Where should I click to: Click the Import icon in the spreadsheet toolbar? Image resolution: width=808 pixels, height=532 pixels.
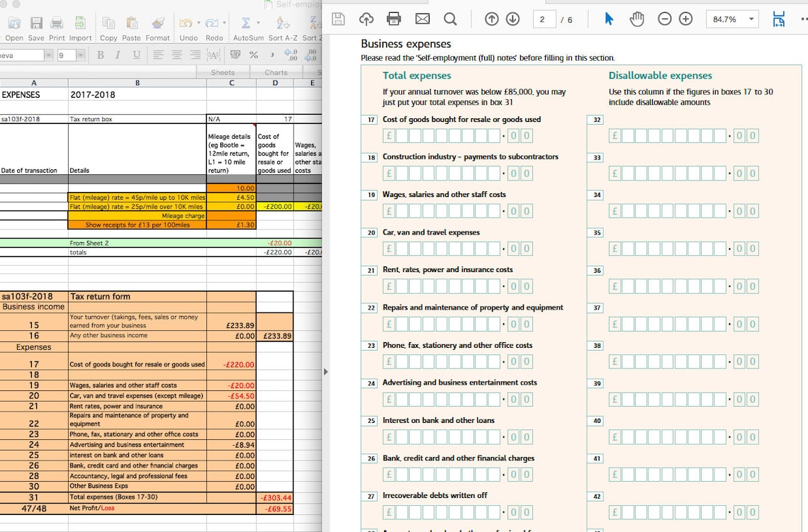(81, 23)
